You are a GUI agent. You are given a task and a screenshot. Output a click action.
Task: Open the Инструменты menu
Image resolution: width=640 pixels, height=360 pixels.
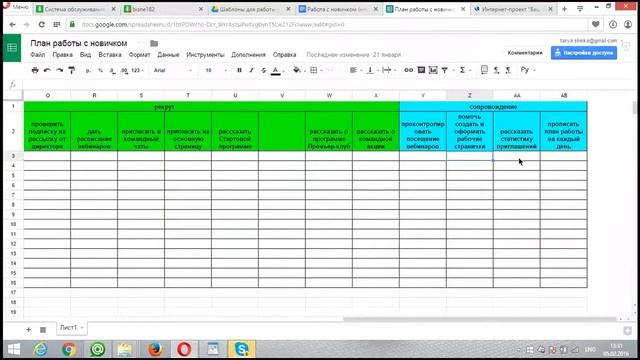(x=205, y=54)
